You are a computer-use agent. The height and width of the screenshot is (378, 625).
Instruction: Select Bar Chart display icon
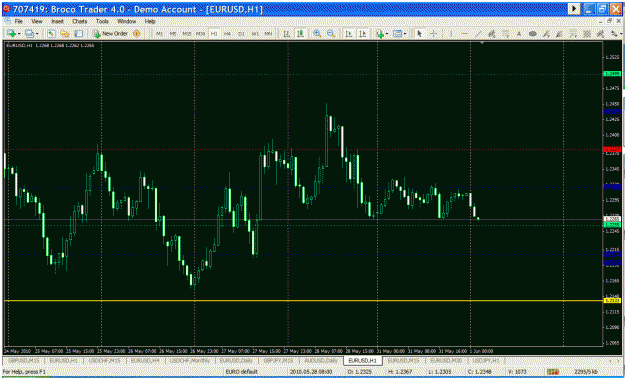point(287,34)
